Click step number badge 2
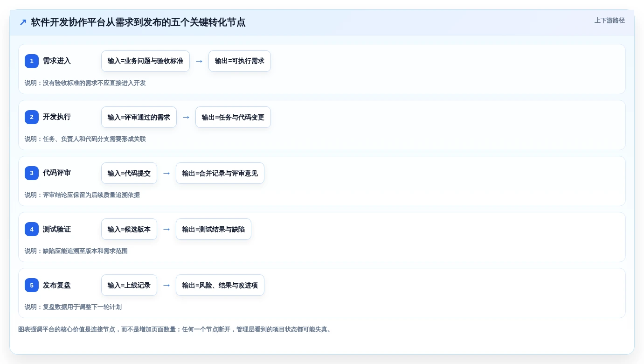Screen dimensions: 644x364 pos(32,117)
